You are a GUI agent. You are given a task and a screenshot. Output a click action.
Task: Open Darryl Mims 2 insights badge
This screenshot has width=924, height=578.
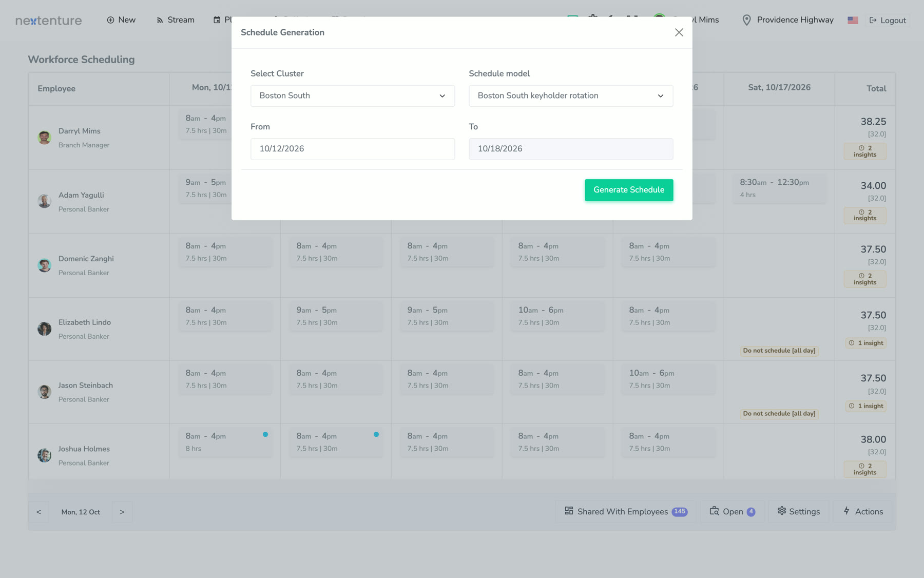pyautogui.click(x=865, y=151)
